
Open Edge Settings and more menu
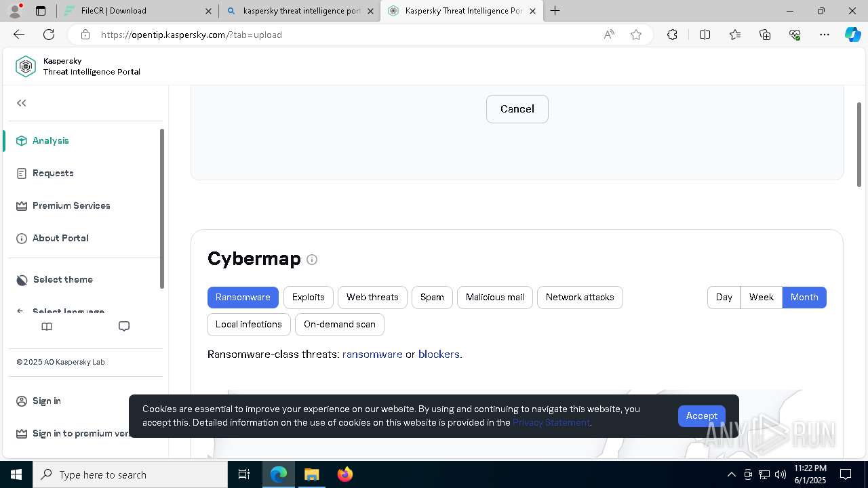[x=825, y=35]
